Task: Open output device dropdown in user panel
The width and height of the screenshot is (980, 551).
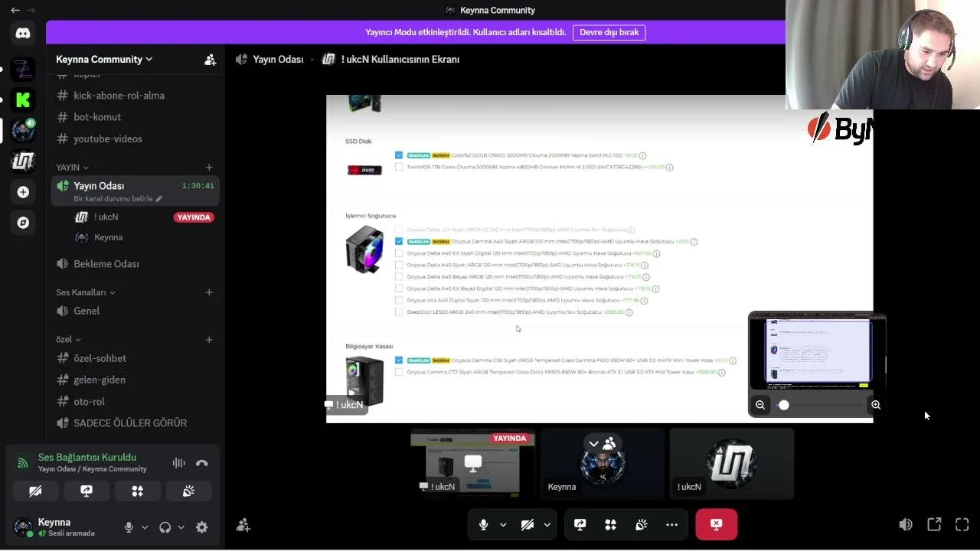Action: (181, 527)
